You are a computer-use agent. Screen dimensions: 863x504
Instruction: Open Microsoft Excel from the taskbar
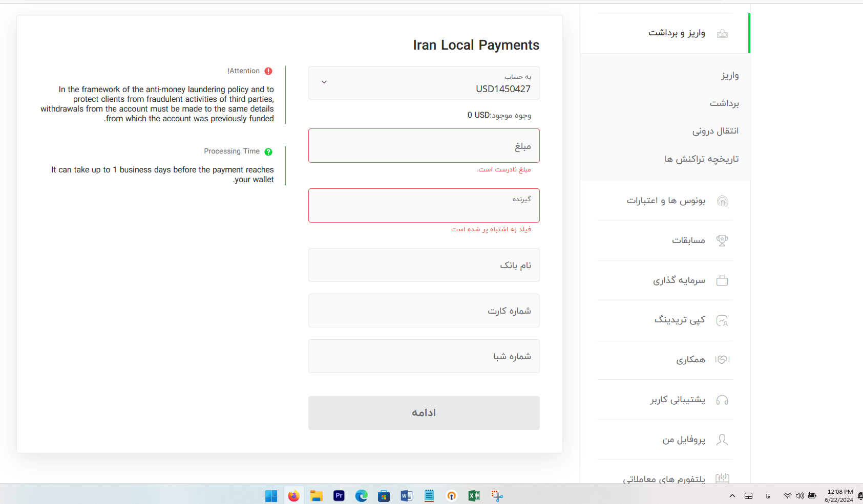point(474,496)
